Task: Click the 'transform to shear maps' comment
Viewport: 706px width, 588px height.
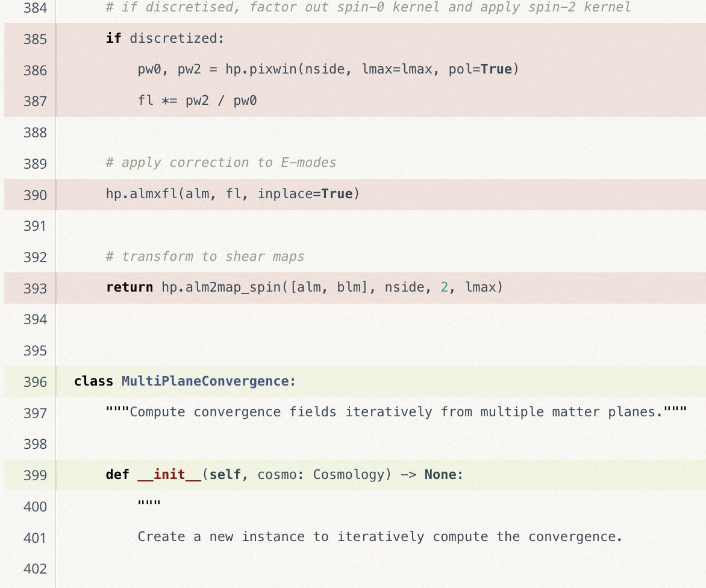Action: coord(205,257)
